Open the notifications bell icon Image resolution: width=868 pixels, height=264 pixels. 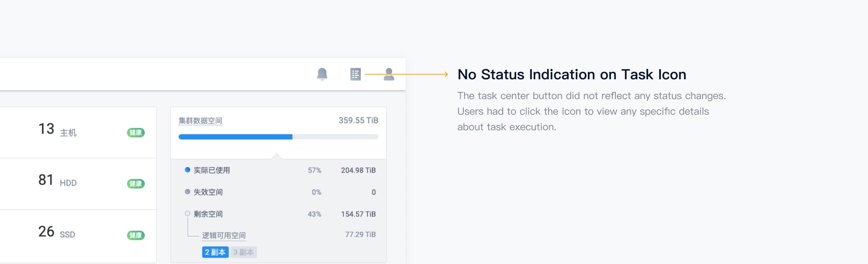coord(322,74)
